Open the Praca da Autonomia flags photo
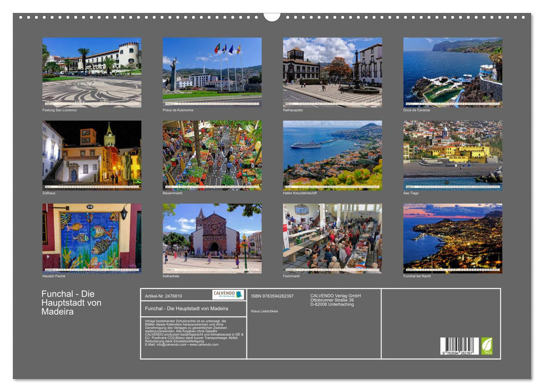Screen dimensions: 544x392 coord(212,72)
